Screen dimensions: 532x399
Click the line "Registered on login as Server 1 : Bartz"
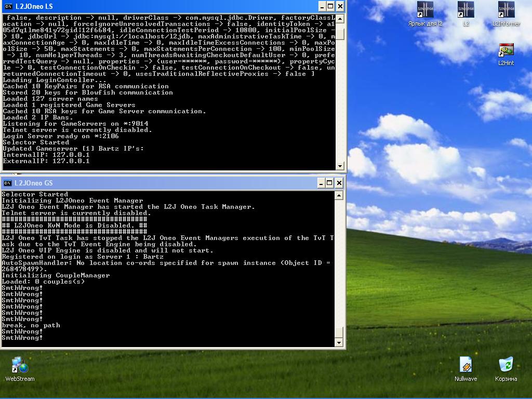point(83,257)
